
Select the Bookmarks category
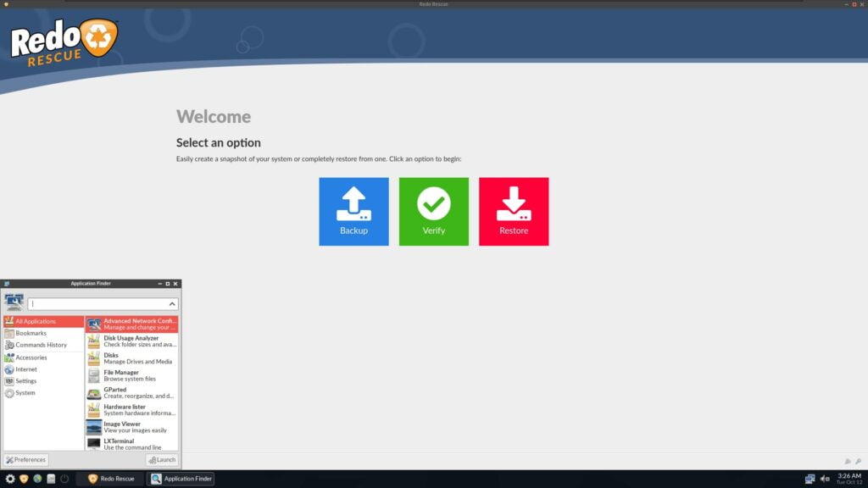tap(44, 333)
